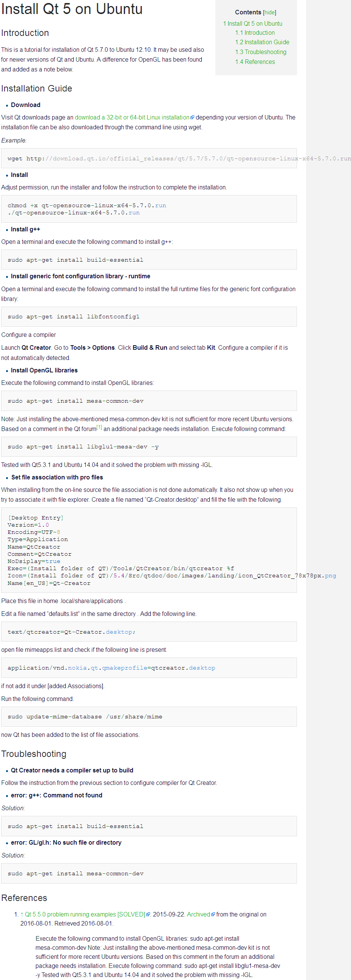Click Set file association with pro files bullet
The height and width of the screenshot is (980, 351).
[x=57, y=478]
